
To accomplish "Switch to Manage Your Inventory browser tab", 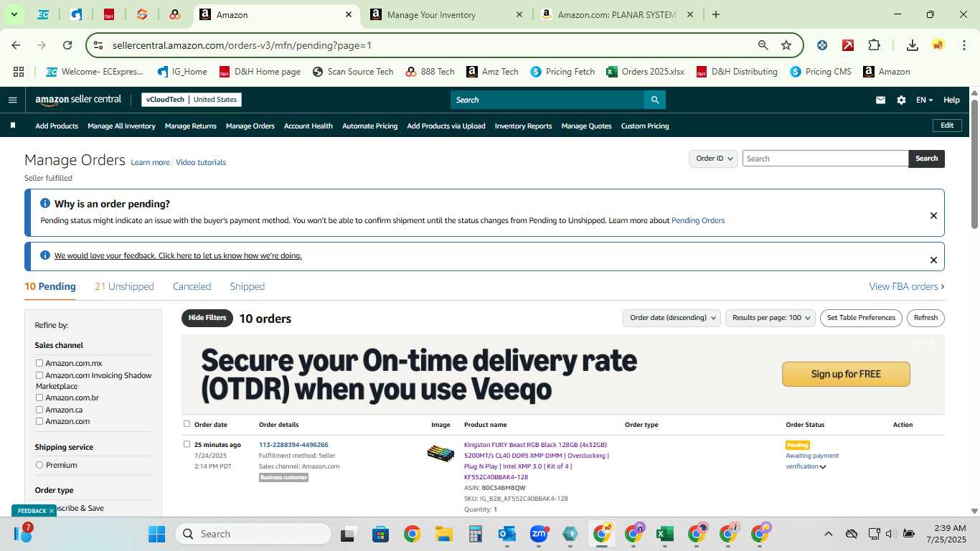I will tap(446, 14).
